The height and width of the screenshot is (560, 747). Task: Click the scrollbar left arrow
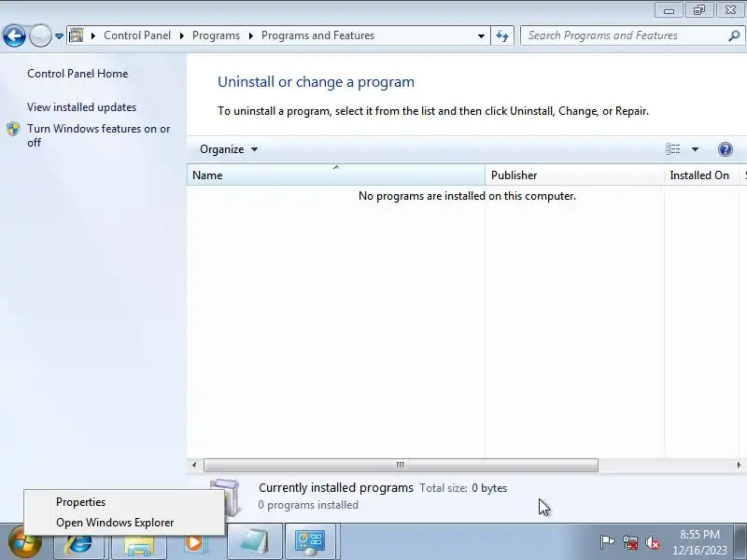194,465
